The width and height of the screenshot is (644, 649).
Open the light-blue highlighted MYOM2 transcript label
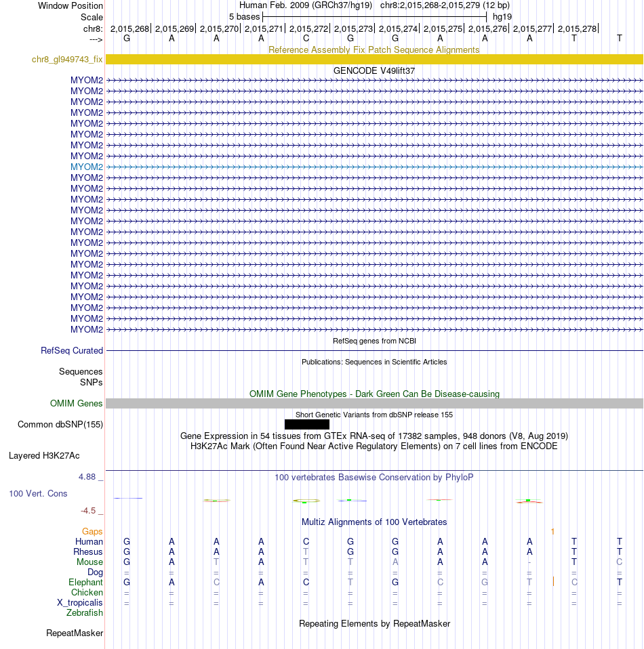pyautogui.click(x=87, y=167)
